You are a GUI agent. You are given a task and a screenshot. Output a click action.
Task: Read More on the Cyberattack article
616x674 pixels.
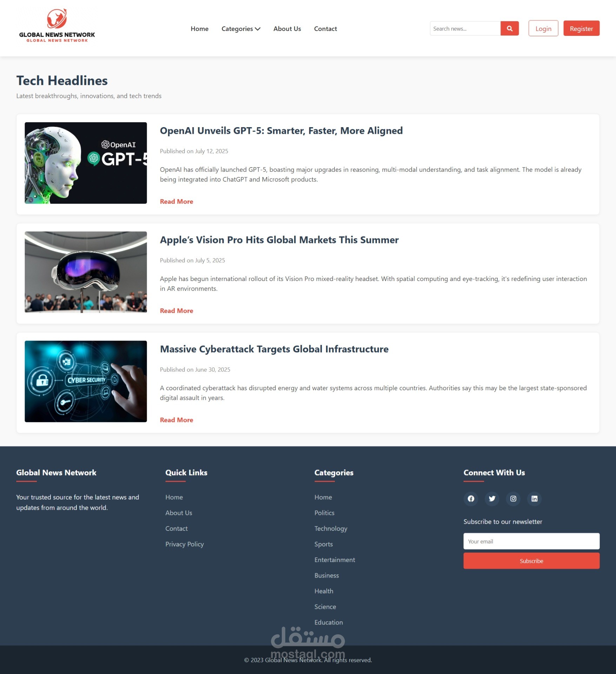[x=177, y=420]
